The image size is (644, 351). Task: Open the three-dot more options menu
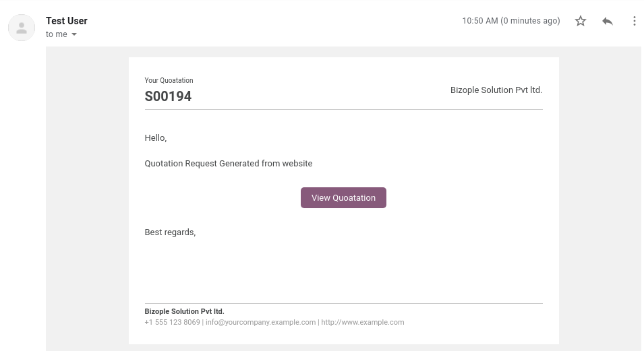(x=634, y=21)
